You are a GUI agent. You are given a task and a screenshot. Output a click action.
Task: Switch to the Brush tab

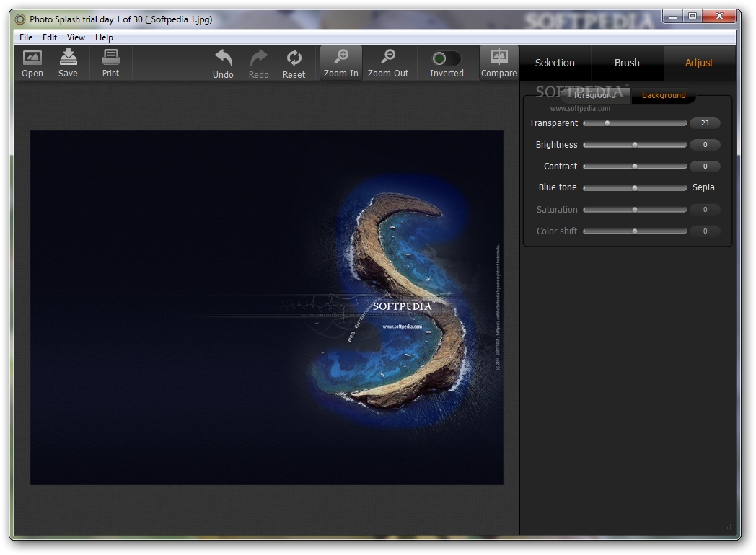click(x=628, y=63)
